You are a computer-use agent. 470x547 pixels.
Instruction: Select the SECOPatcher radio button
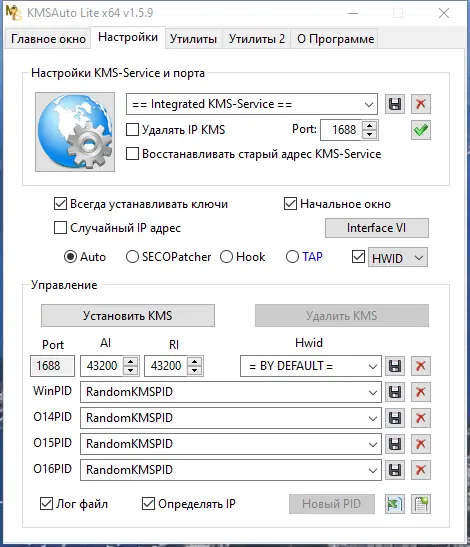pyautogui.click(x=132, y=257)
